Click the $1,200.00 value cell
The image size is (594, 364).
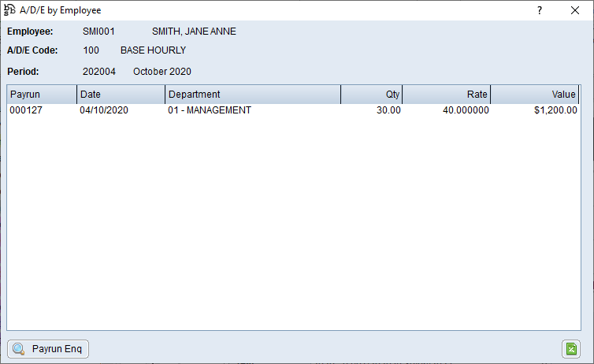tap(555, 110)
